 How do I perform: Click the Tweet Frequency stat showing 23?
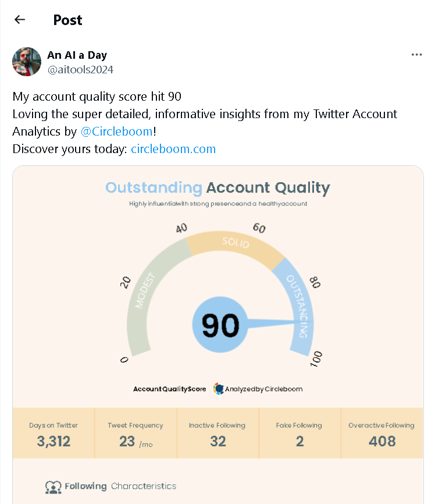(x=135, y=433)
